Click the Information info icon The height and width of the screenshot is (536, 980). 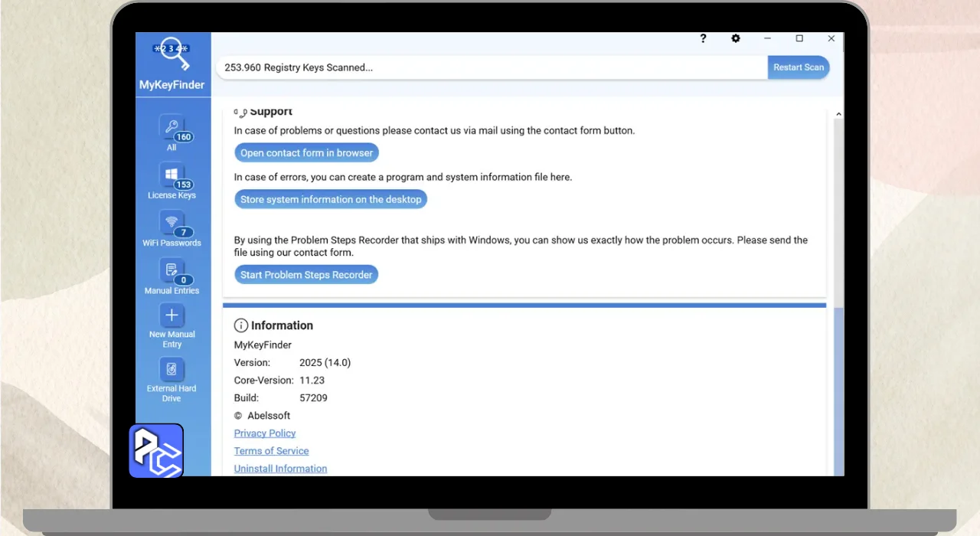(241, 325)
